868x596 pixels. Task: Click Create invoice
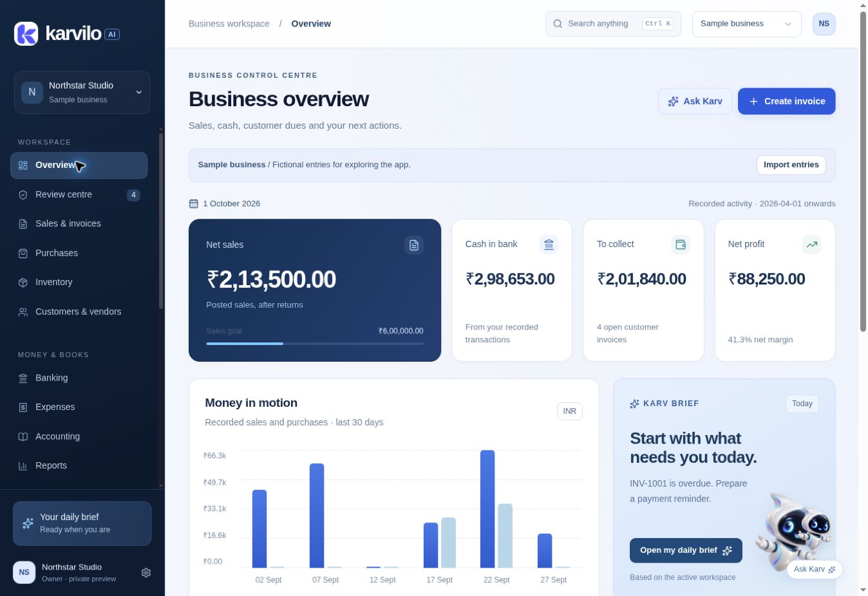pos(787,101)
